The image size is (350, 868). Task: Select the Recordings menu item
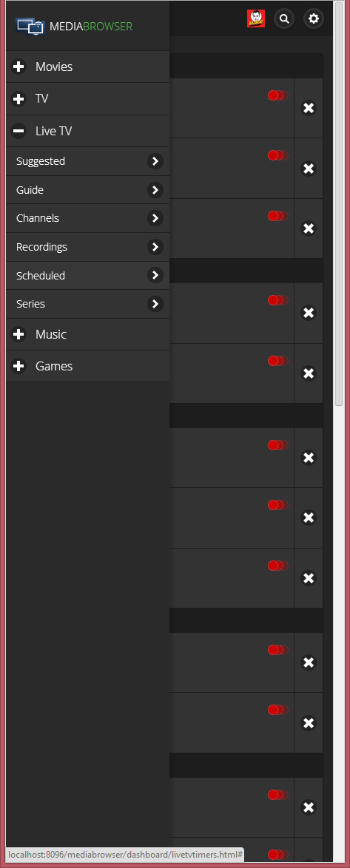pos(87,247)
